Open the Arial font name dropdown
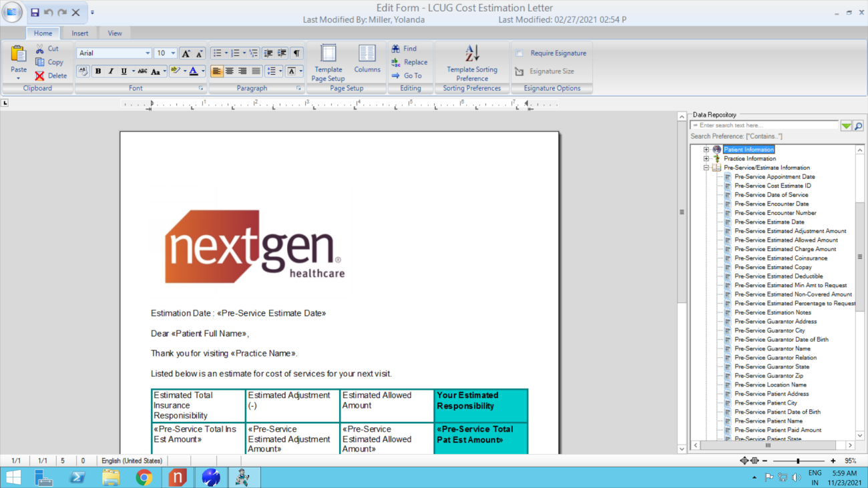The height and width of the screenshot is (488, 868). [x=148, y=53]
